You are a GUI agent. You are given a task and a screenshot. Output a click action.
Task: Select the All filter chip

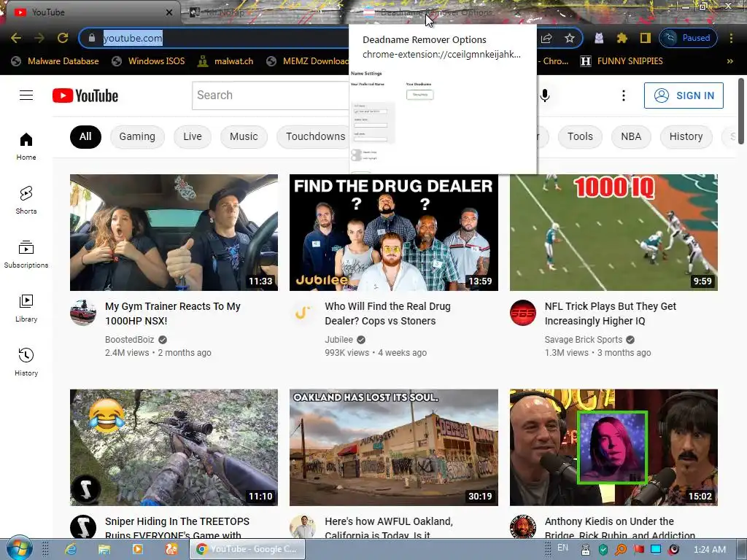(85, 136)
